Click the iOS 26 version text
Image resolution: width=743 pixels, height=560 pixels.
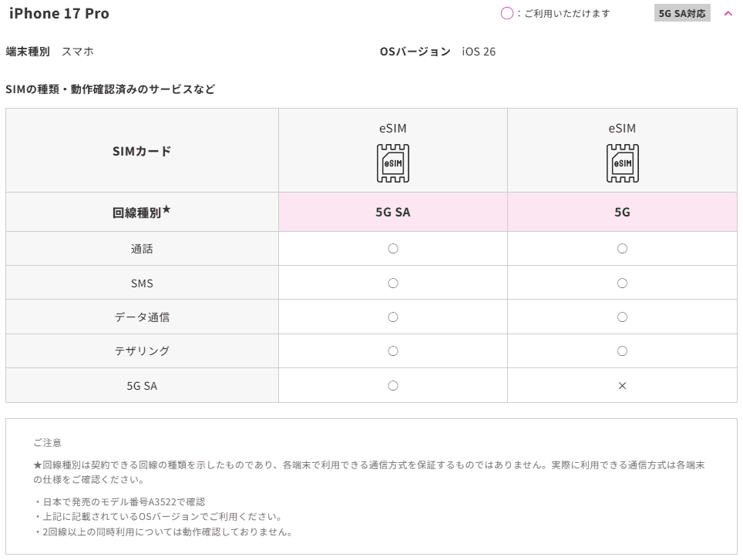pos(479,52)
